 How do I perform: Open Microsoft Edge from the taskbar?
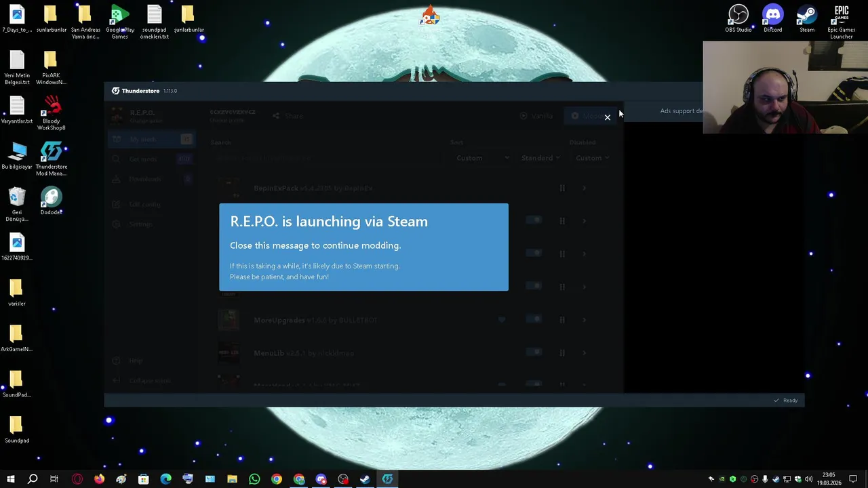click(166, 479)
